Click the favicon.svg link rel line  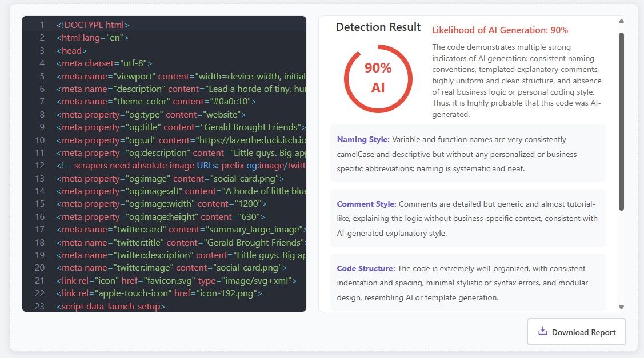pos(177,281)
